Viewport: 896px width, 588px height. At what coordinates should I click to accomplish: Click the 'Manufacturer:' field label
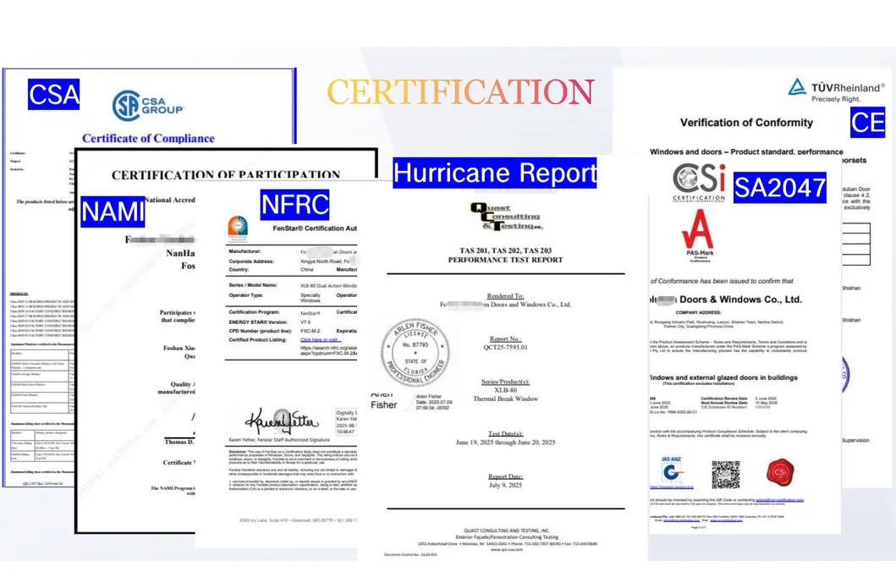(x=245, y=251)
